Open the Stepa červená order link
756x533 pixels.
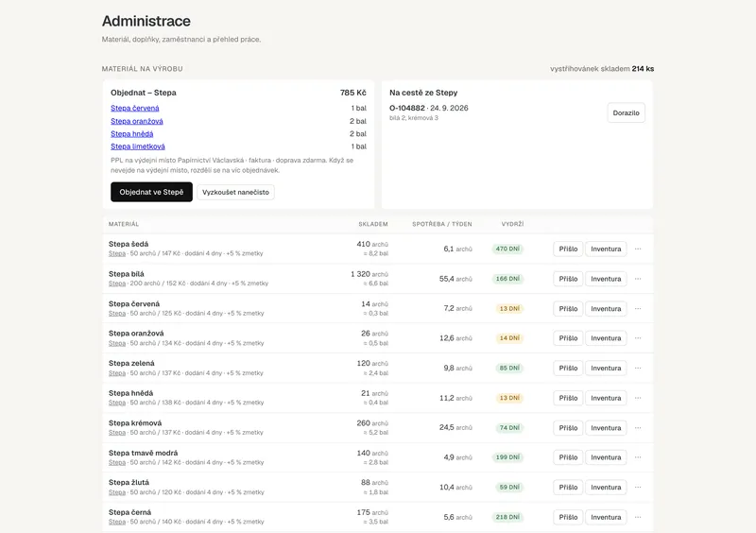(x=135, y=108)
